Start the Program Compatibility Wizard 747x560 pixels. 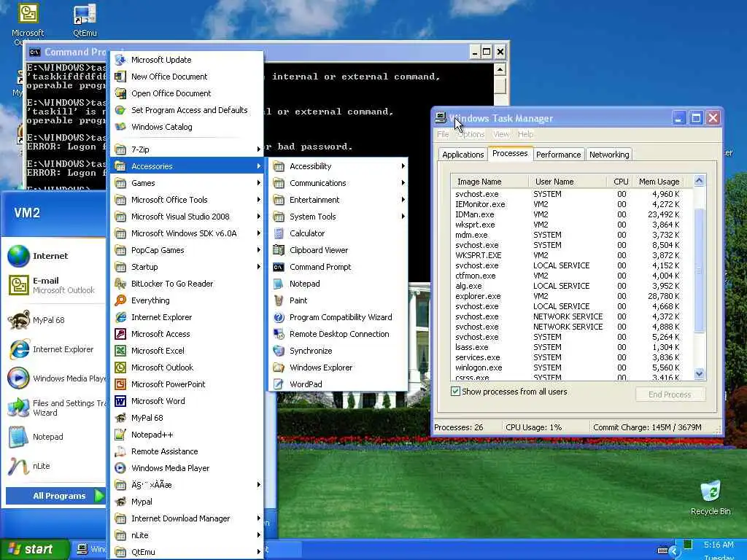(x=338, y=317)
